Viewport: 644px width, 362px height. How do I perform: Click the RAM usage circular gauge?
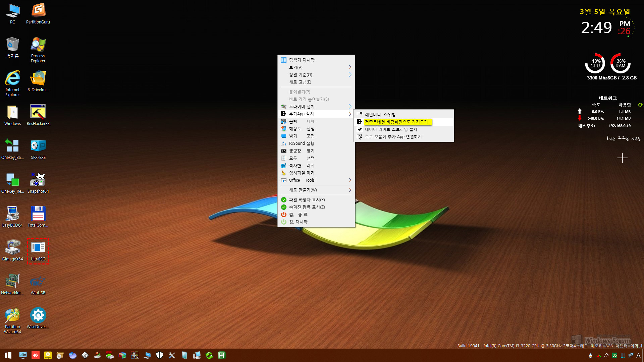[621, 63]
